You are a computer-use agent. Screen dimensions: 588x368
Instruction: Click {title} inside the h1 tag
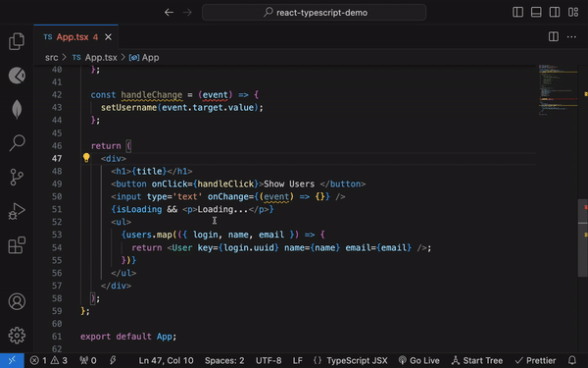pyautogui.click(x=149, y=171)
